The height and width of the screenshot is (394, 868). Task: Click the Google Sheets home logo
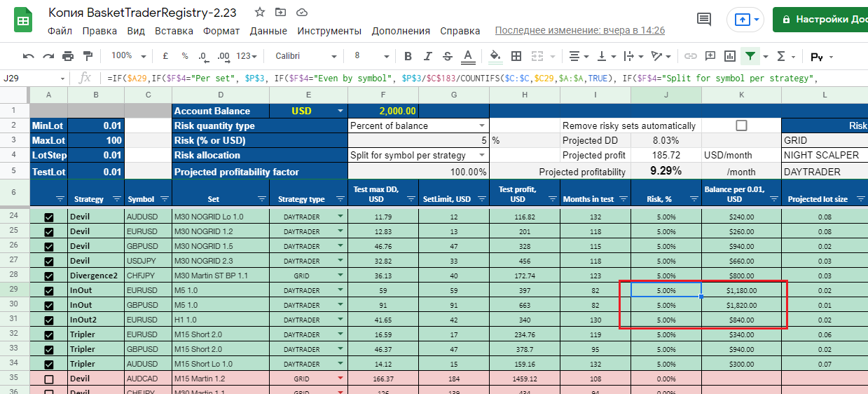coord(23,20)
